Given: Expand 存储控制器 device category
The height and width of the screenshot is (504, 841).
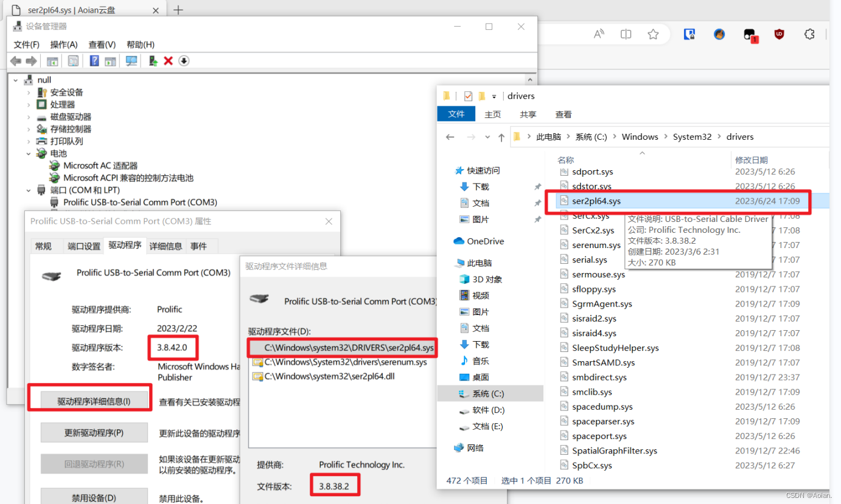Looking at the screenshot, I should (x=29, y=129).
